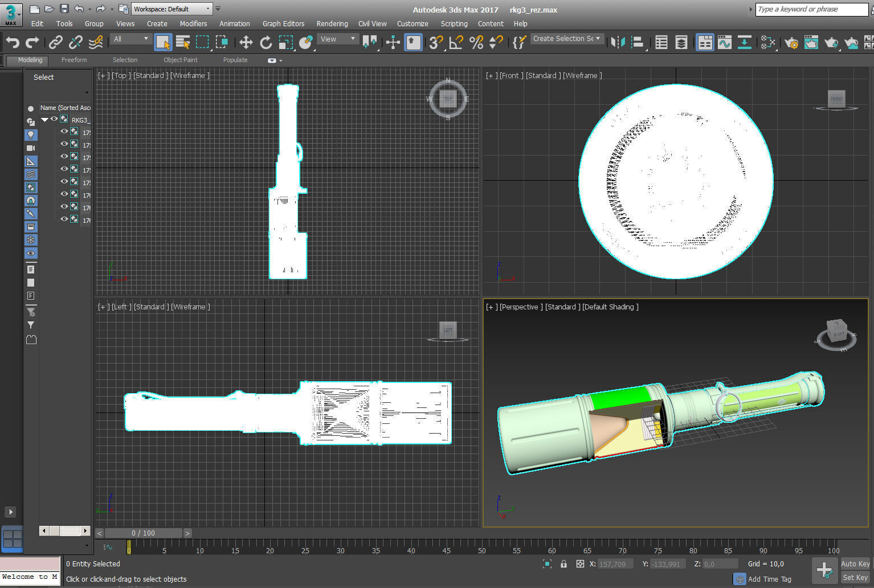Toggle the Ribbon display button
Image resolution: width=874 pixels, height=588 pixels.
705,42
